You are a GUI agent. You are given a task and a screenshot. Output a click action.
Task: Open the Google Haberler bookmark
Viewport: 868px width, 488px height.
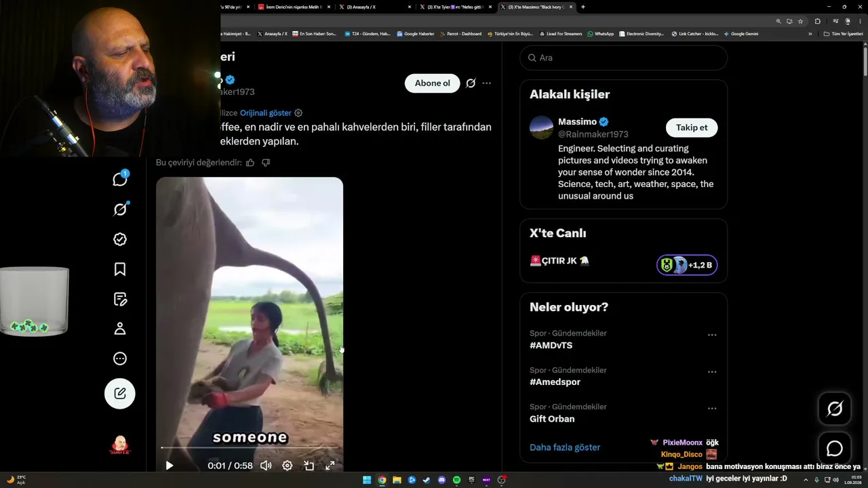(x=416, y=34)
